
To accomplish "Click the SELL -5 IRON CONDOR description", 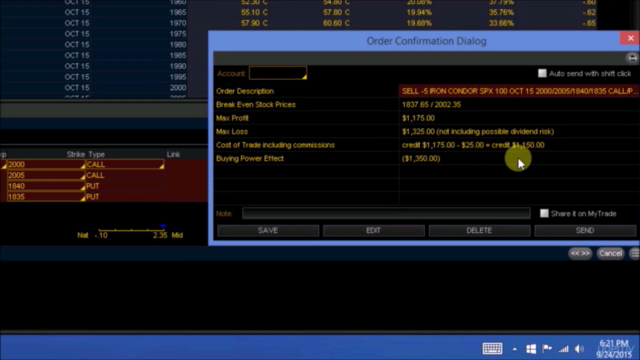I will pos(519,91).
